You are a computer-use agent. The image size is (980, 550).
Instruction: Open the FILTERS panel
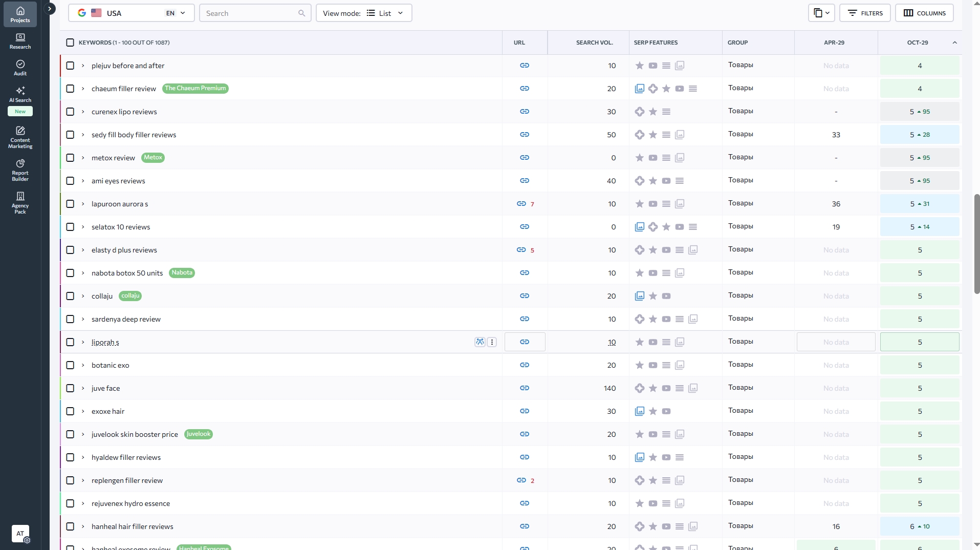[864, 13]
